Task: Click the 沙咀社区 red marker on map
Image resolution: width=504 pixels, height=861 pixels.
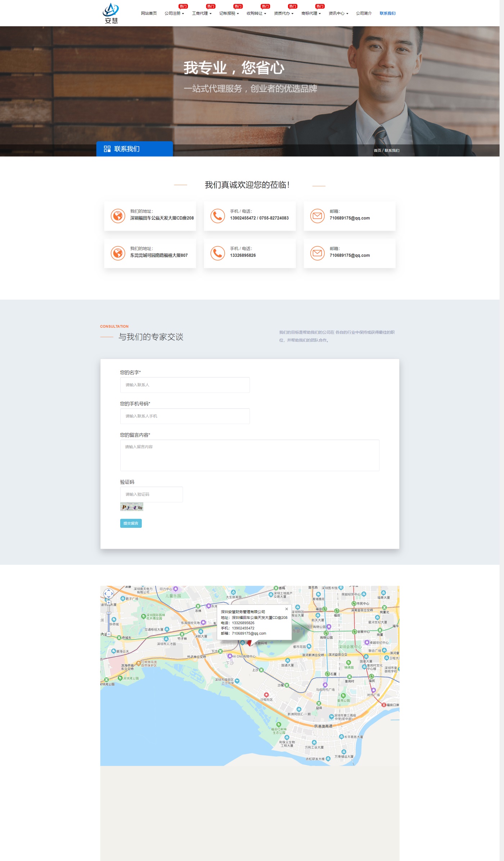Action: (x=266, y=695)
